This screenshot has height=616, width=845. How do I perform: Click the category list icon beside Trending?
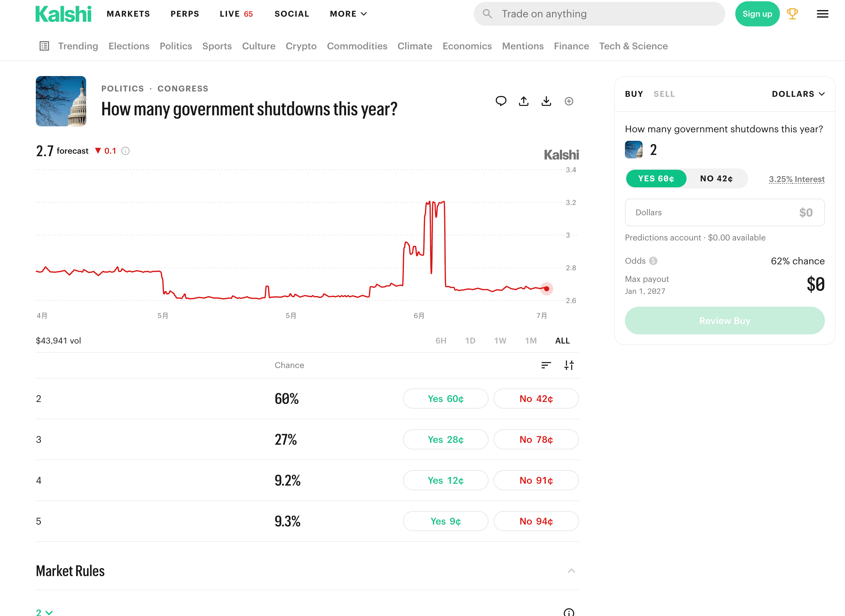tap(44, 46)
